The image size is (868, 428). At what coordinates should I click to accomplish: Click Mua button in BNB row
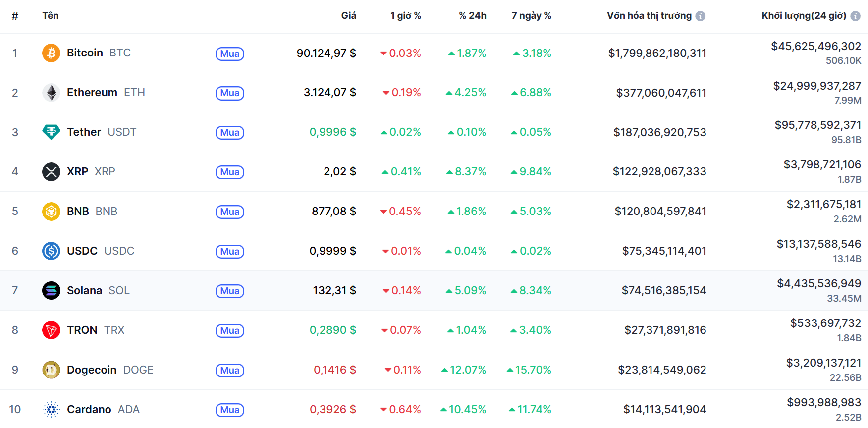click(x=230, y=212)
